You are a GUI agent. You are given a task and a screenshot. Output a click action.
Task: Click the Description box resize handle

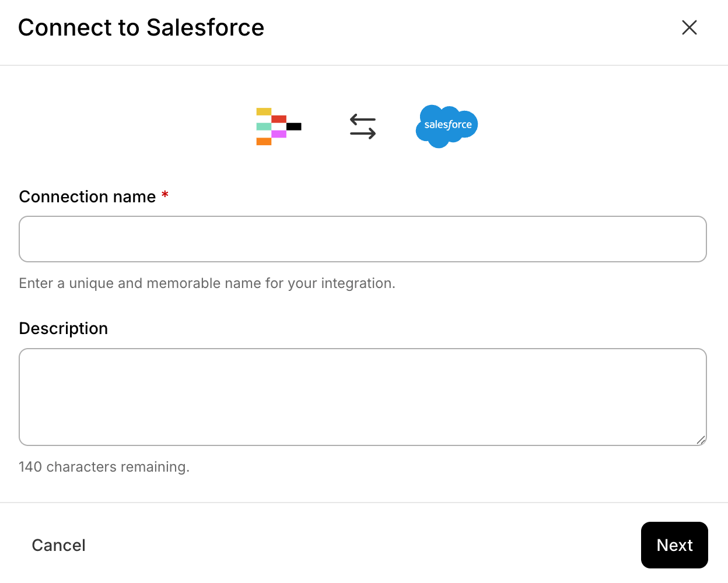point(701,440)
